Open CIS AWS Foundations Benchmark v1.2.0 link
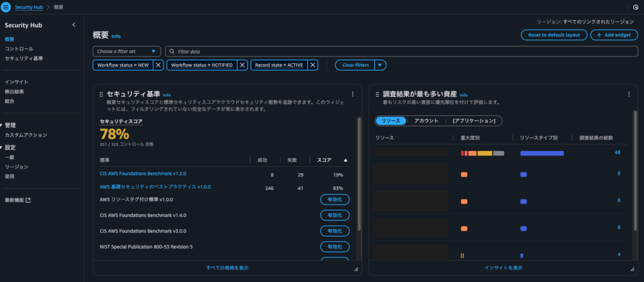644x282 pixels. coord(143,174)
